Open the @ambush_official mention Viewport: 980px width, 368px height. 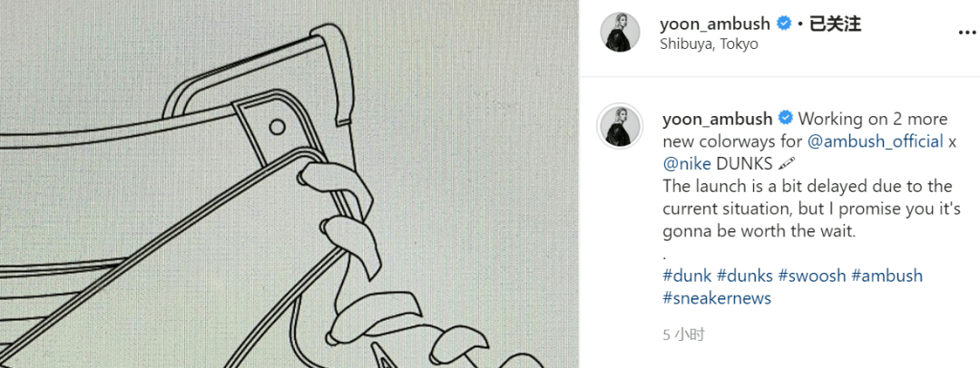875,141
